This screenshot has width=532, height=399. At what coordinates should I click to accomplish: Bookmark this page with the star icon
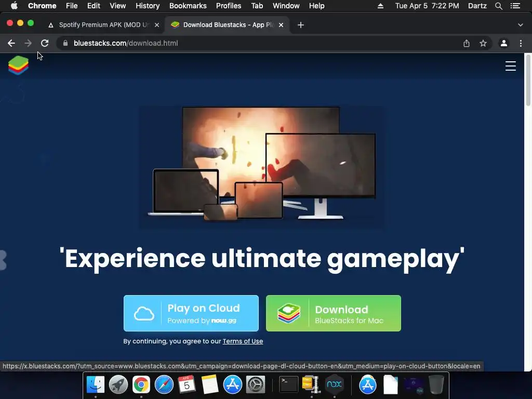[x=483, y=43]
